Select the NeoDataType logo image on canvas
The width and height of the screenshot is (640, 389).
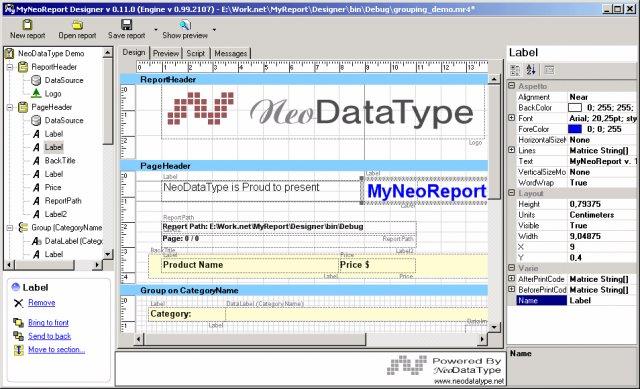tap(323, 112)
